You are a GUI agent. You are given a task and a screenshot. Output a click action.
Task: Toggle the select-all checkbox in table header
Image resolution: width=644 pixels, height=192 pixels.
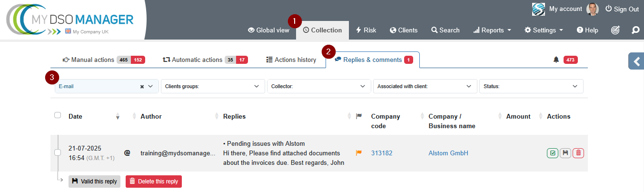tap(58, 115)
